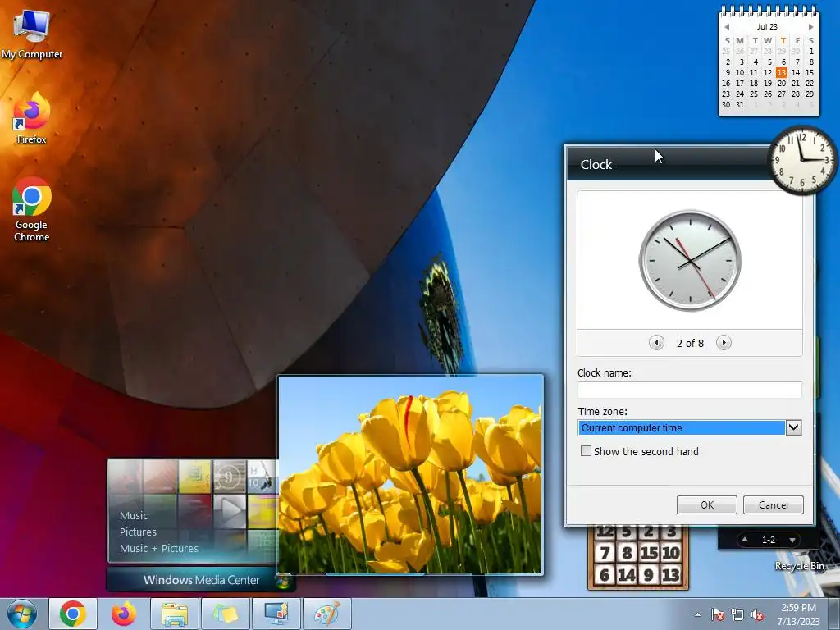Enable Show the second hand checkbox
Viewport: 840px width, 630px height.
(586, 451)
